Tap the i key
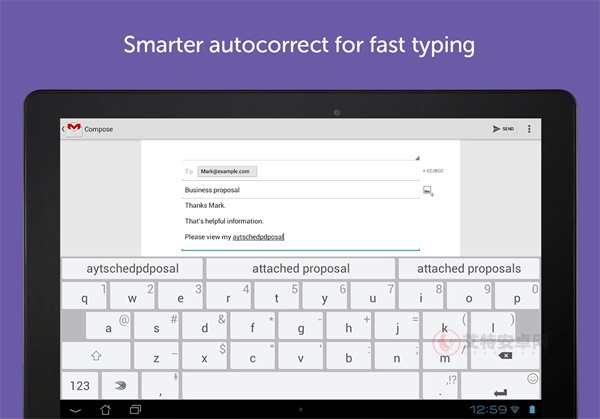 421,296
